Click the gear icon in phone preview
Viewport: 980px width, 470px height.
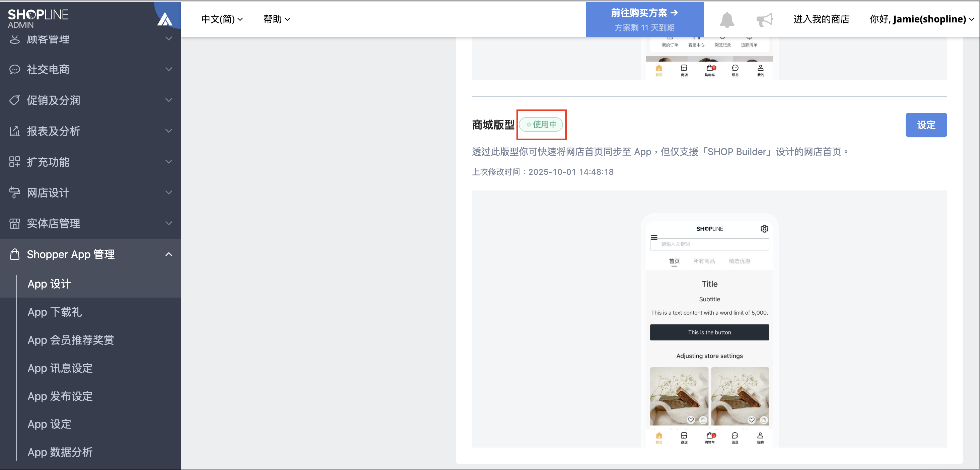(x=764, y=229)
